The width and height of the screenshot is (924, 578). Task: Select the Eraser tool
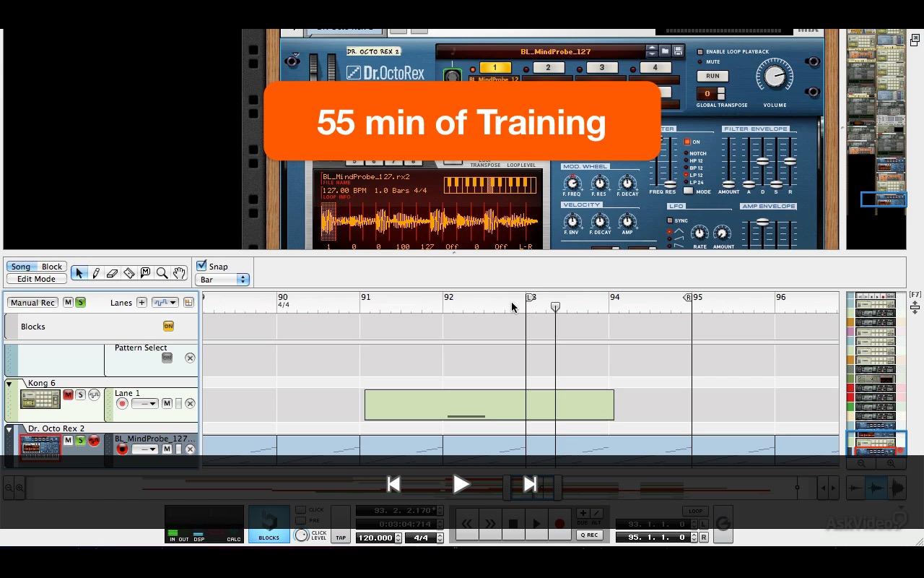pos(112,273)
